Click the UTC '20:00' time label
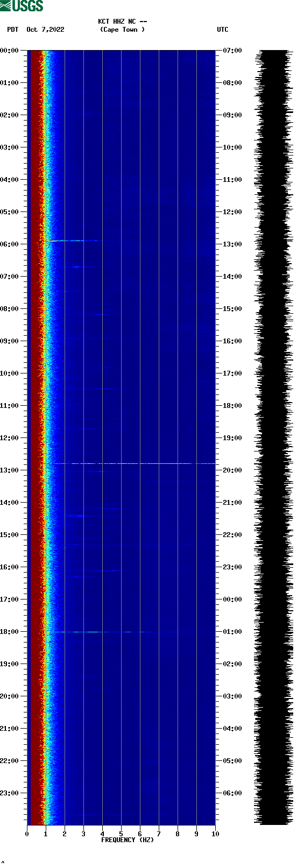The width and height of the screenshot is (297, 868). click(x=232, y=470)
